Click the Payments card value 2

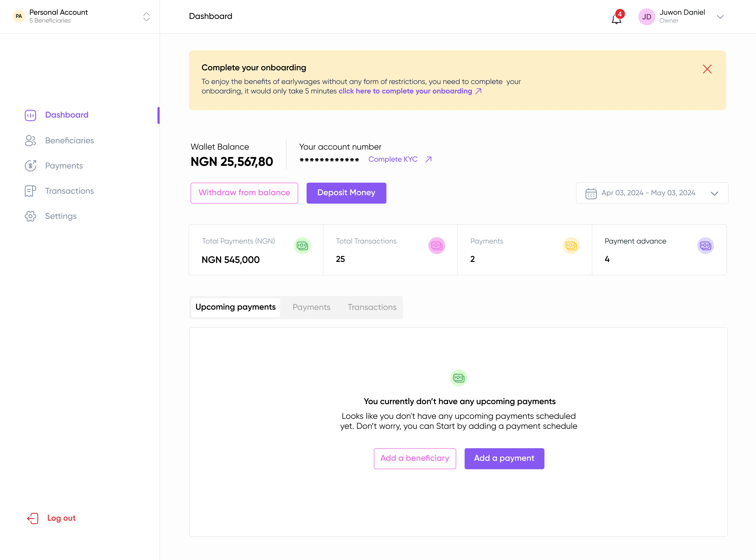coord(473,259)
